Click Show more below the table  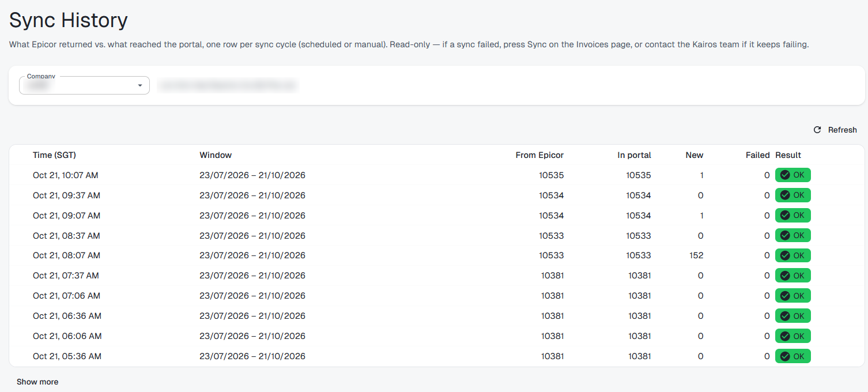point(37,382)
